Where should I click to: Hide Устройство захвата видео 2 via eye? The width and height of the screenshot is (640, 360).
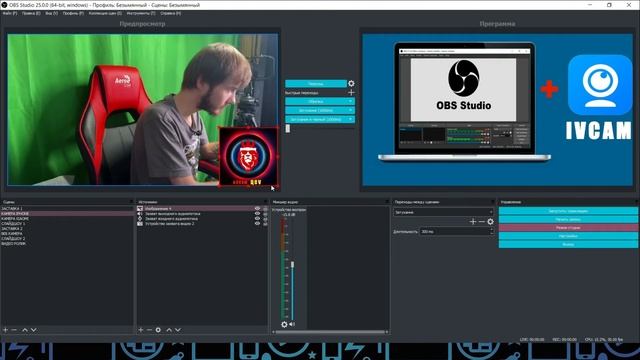click(x=257, y=223)
